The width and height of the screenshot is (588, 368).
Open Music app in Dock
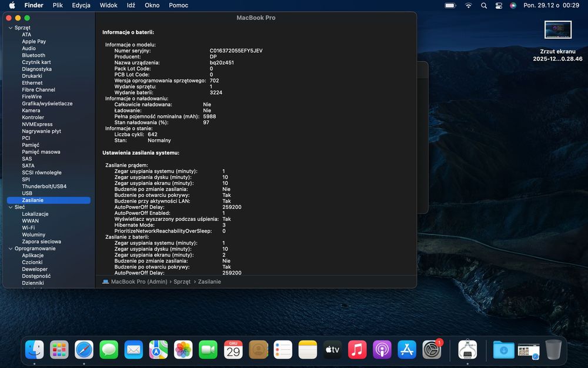(357, 350)
